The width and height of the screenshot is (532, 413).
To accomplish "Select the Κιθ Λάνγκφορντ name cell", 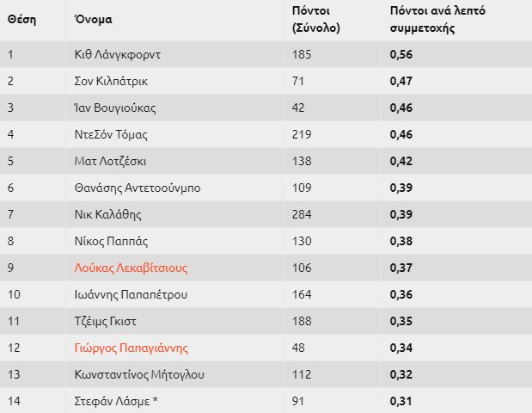I will (x=174, y=54).
